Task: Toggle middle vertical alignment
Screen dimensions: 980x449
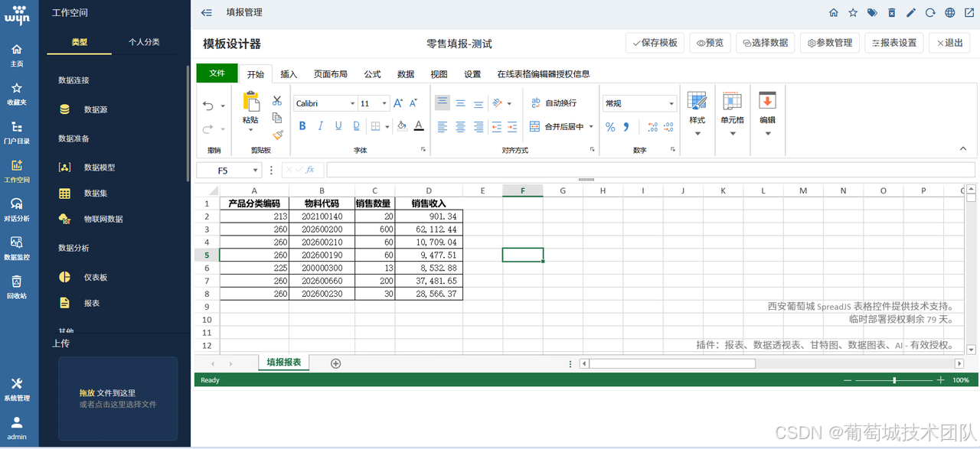Action: 461,103
